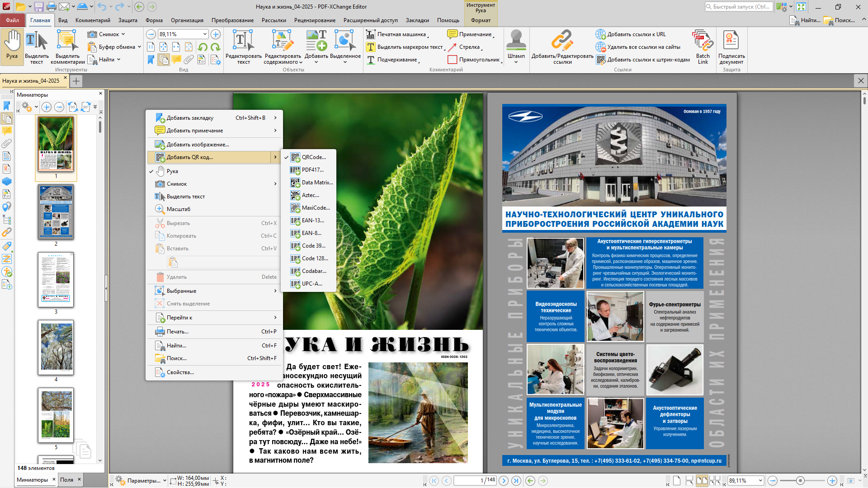
Task: Select page 4 thumbnail
Action: point(56,347)
